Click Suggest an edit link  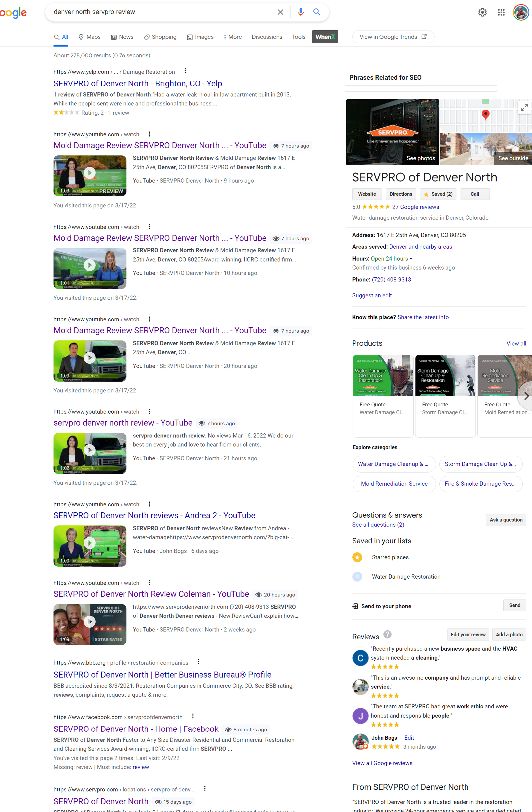[372, 295]
